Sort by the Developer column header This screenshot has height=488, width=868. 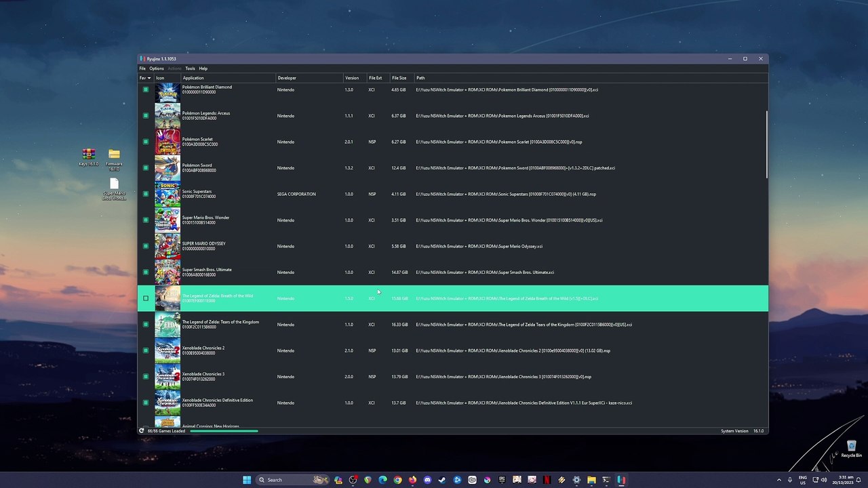tap(309, 78)
